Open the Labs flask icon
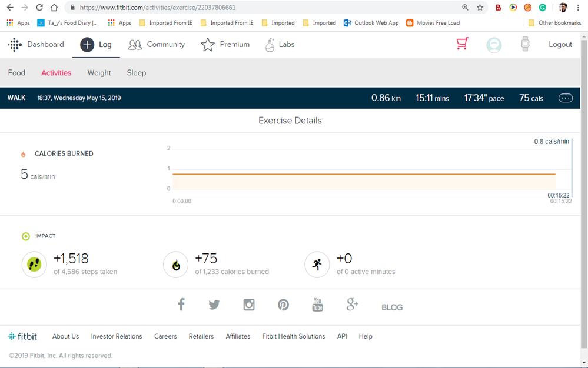588x368 pixels. (270, 45)
